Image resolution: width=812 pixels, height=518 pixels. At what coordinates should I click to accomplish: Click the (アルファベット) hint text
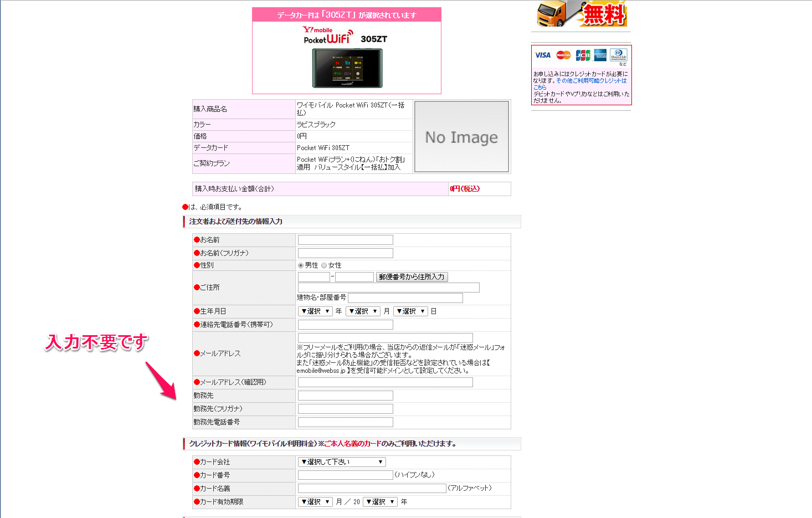(x=470, y=489)
